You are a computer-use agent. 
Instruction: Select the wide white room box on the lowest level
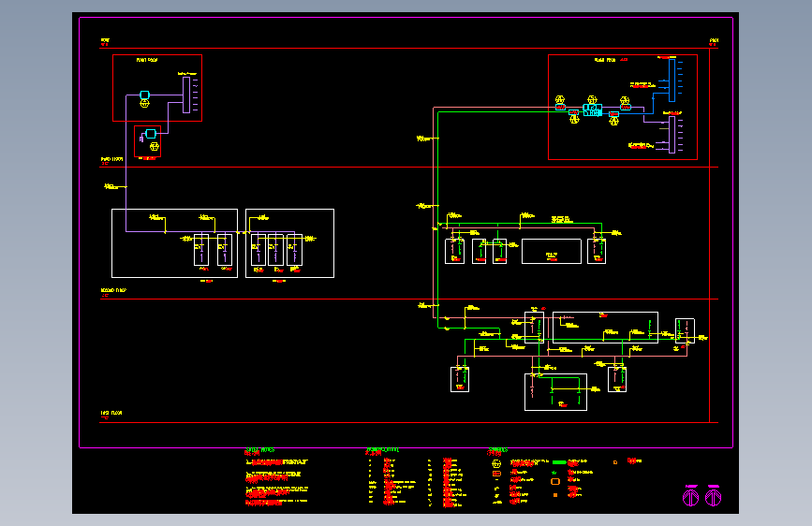605,328
